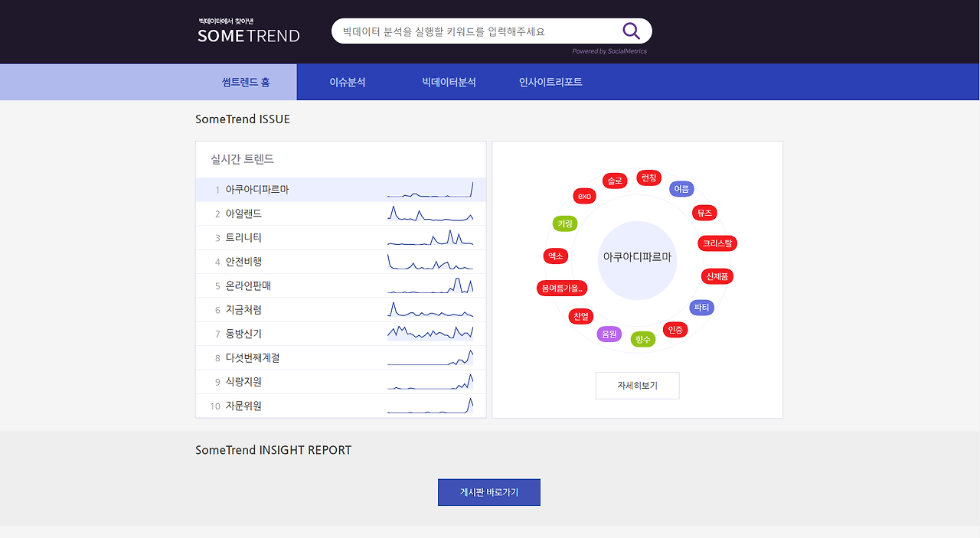Select trend row 자문위원
This screenshot has height=538, width=980.
341,406
